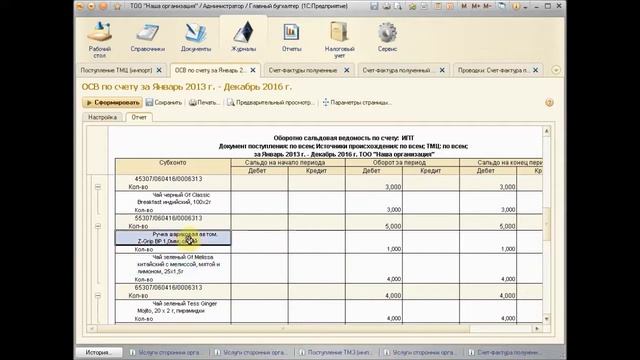This screenshot has height=360, width=640.
Task: Click the M+ memory button in title bar
Action: [476, 6]
